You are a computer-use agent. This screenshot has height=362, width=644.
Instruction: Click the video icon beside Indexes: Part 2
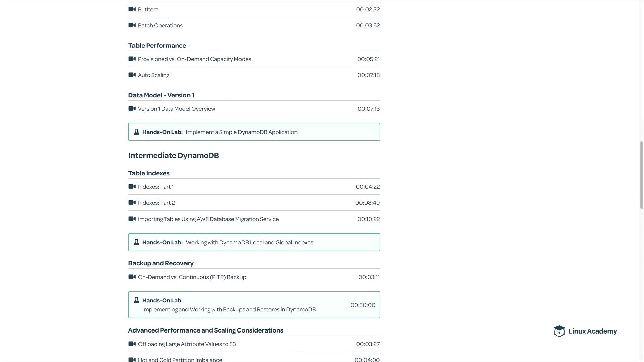[132, 203]
